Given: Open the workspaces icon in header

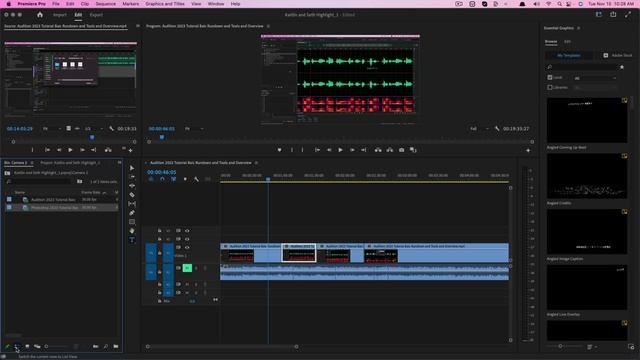Looking at the screenshot, I should point(599,15).
